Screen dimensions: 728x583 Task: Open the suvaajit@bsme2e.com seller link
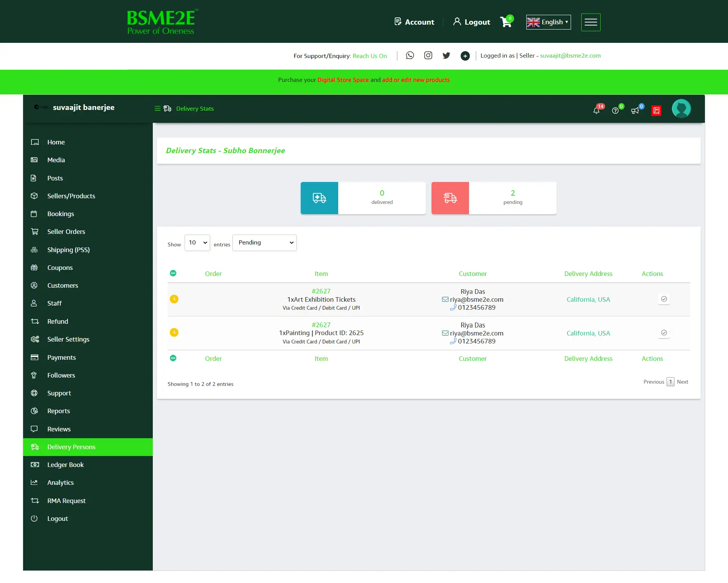pyautogui.click(x=570, y=56)
